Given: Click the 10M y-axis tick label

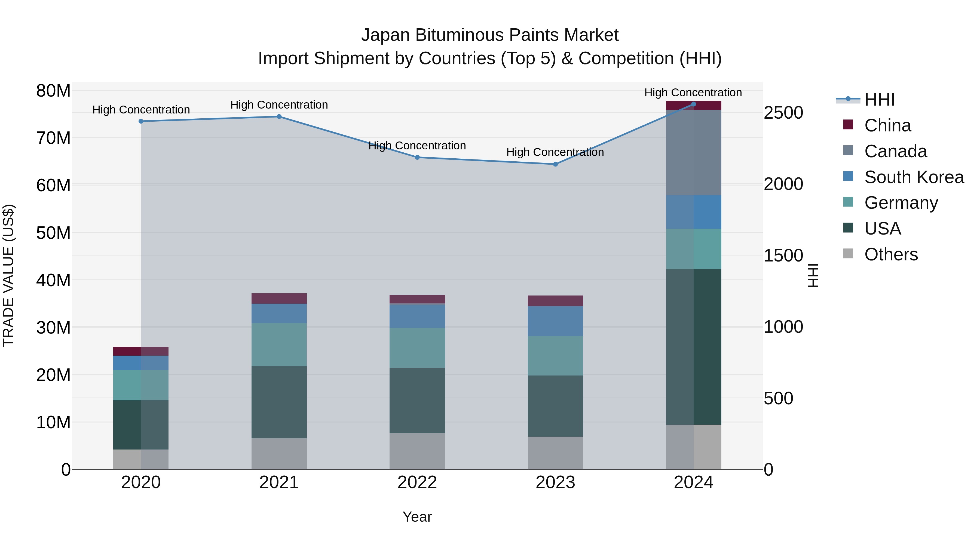Looking at the screenshot, I should (53, 423).
